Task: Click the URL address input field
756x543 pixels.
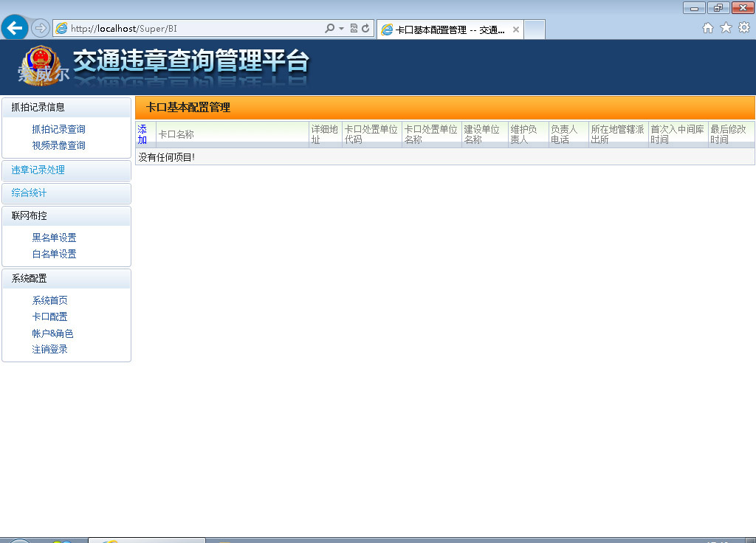Action: [192, 29]
